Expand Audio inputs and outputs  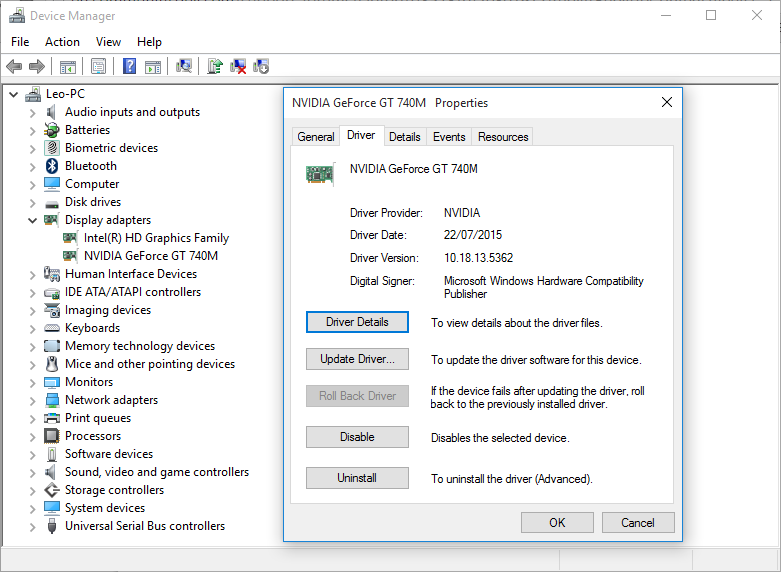click(32, 113)
